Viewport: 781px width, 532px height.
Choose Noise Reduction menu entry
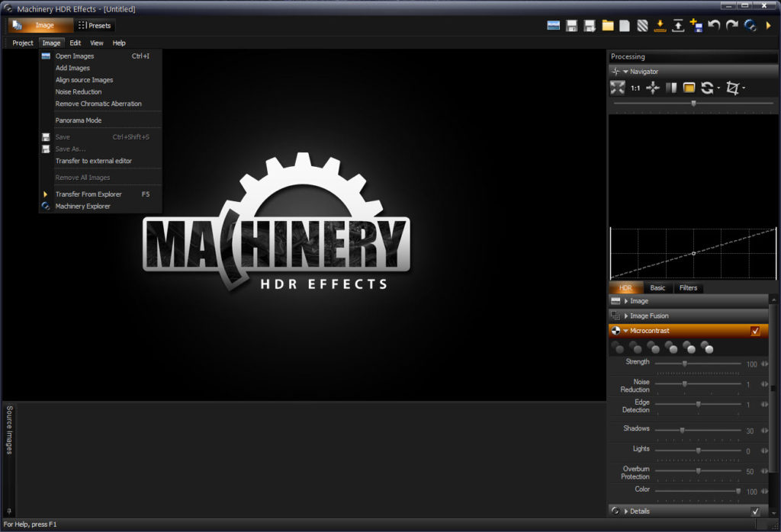101,92
